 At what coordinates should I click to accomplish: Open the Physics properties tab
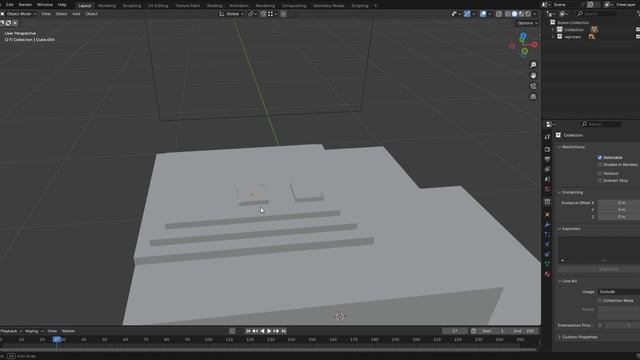click(547, 244)
